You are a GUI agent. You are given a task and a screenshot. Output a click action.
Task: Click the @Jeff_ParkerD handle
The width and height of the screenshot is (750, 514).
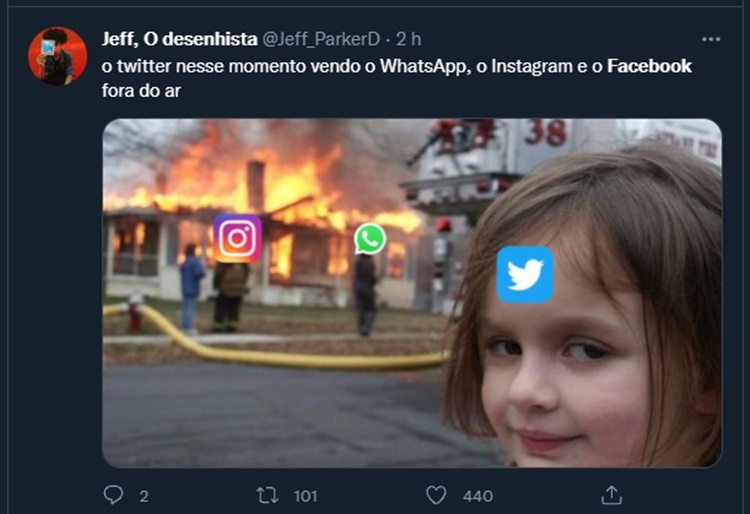[322, 39]
